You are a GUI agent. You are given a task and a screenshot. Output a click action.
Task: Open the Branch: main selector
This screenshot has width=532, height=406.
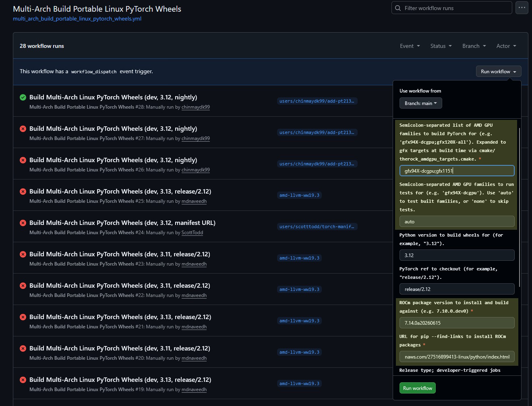click(420, 103)
